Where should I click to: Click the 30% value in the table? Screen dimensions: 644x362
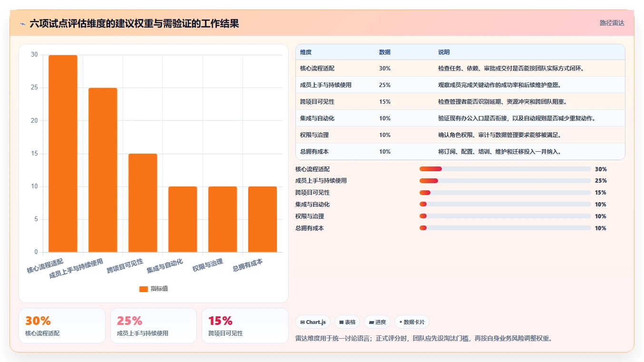(x=385, y=68)
